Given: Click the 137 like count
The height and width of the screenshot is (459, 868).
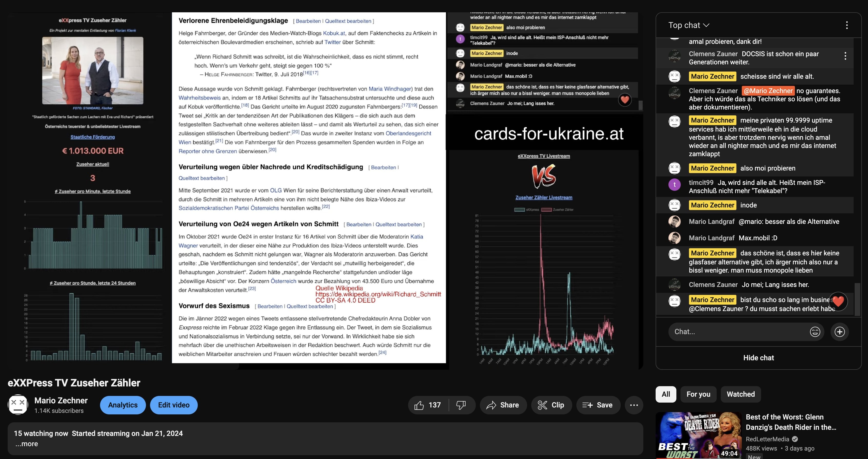Looking at the screenshot, I should [x=435, y=405].
